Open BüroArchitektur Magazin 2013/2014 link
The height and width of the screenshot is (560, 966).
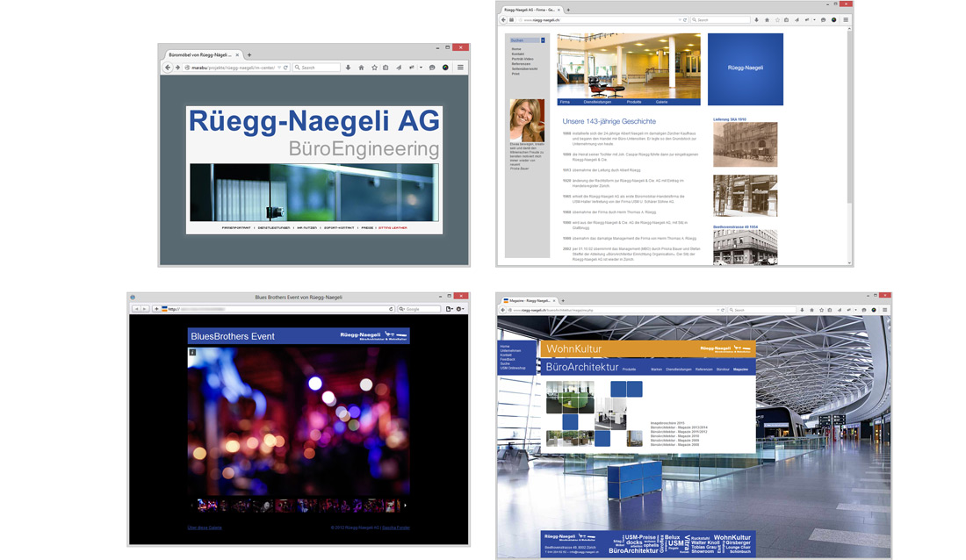click(x=679, y=427)
